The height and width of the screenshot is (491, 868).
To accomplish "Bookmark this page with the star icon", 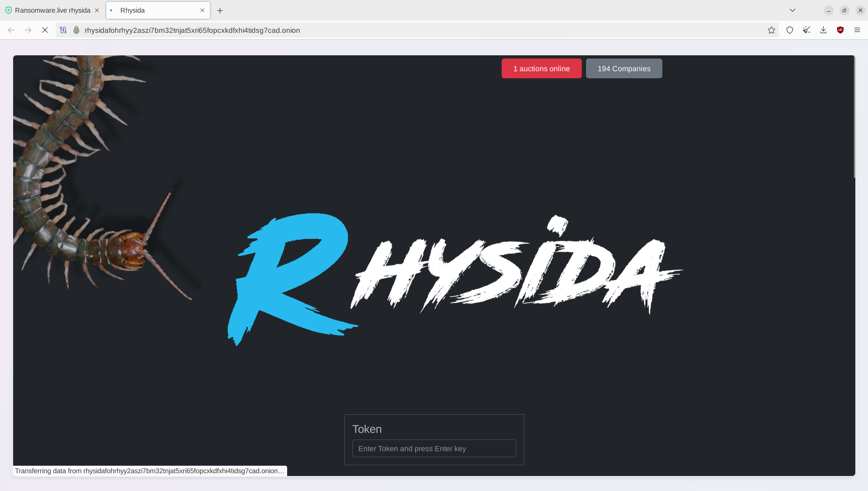I will tap(771, 30).
